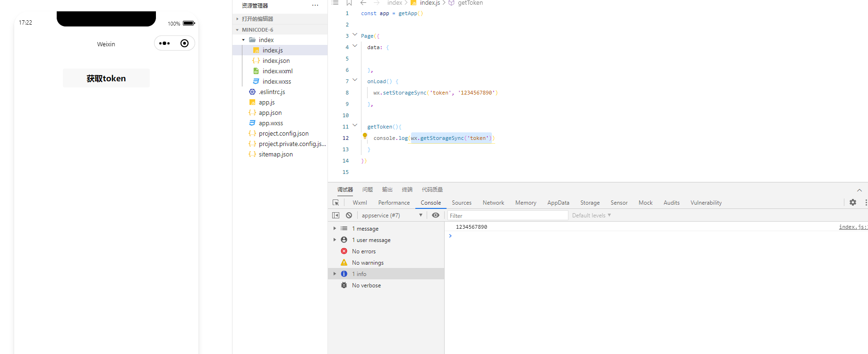
Task: Fold the Page block at line 3
Action: pyautogui.click(x=355, y=35)
